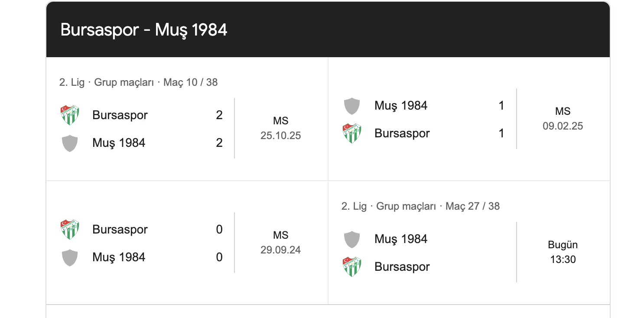Viewport: 644px width, 318px height.
Task: Click Muş 1984 team name in 09.02.25 match
Action: coord(401,106)
